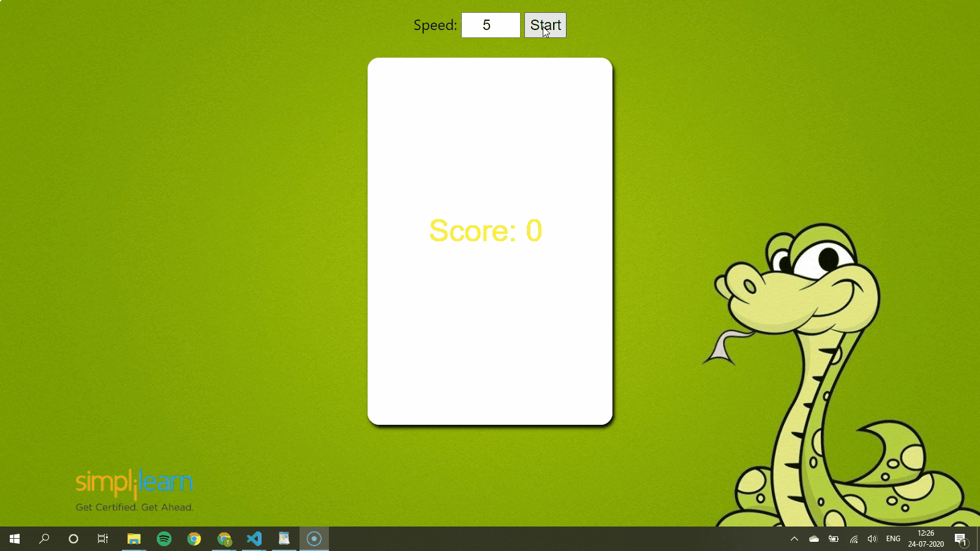Click the Windows search icon
The width and height of the screenshot is (980, 551).
click(43, 539)
